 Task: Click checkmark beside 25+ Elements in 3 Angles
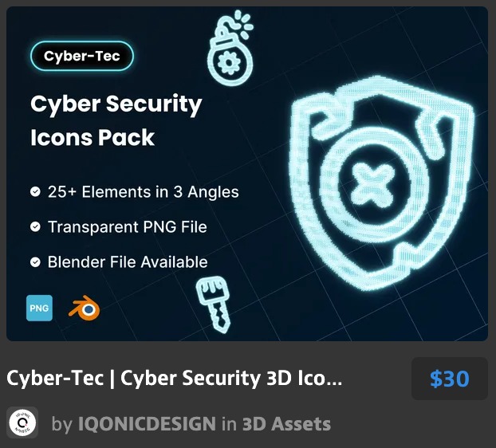coord(35,191)
